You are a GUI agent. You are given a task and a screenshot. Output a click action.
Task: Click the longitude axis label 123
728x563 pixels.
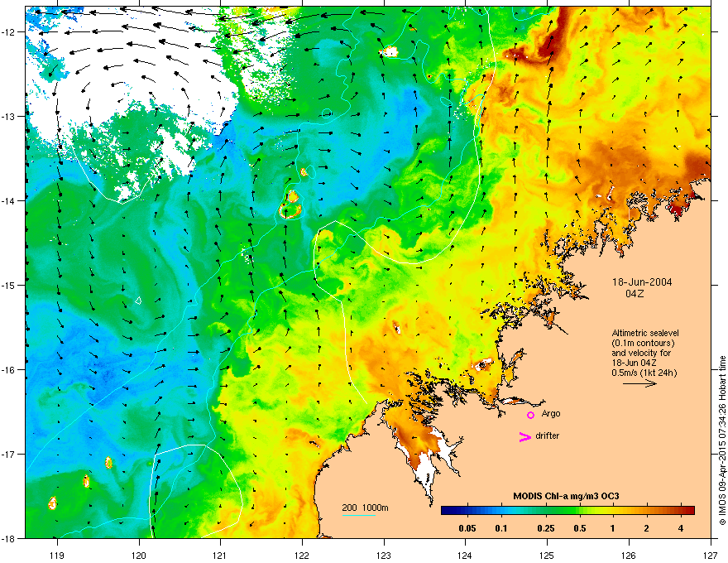pyautogui.click(x=384, y=555)
